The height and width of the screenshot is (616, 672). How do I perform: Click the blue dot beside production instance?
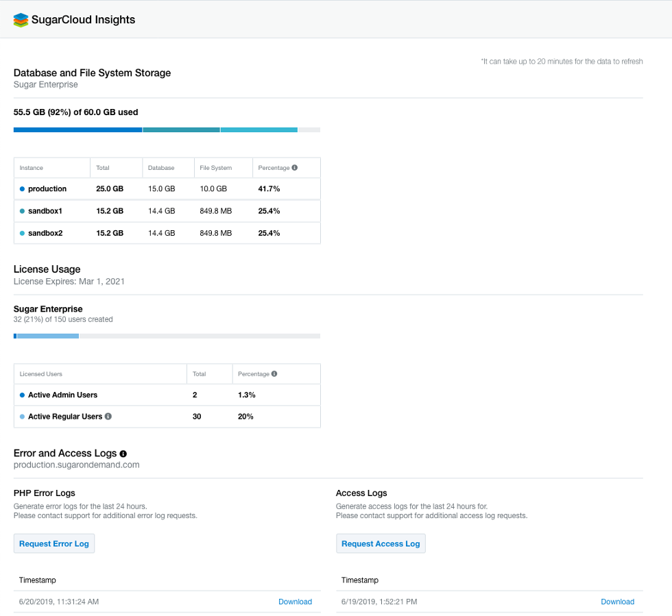pos(22,189)
